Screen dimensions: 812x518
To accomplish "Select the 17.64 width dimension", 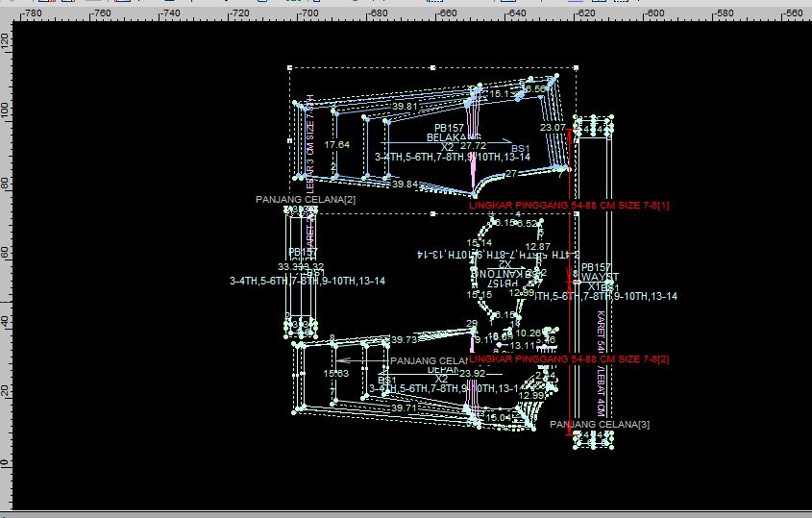I will (x=337, y=145).
